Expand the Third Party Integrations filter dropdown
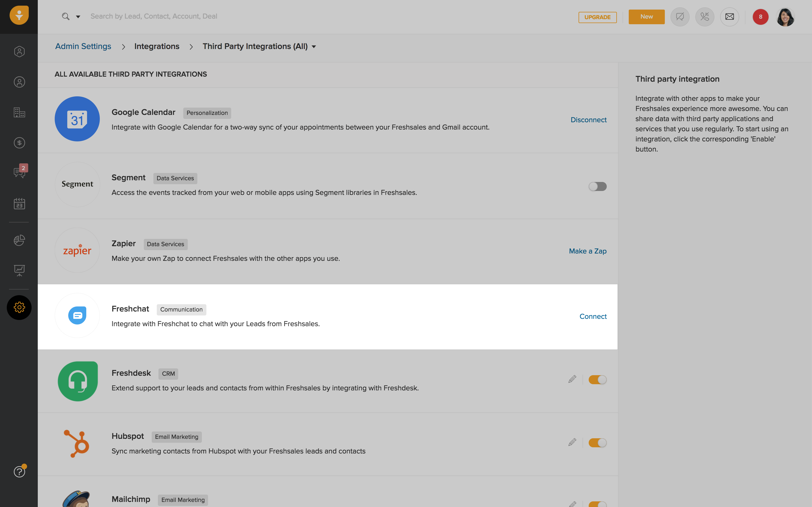Screen dimensions: 812x507 pos(314,46)
